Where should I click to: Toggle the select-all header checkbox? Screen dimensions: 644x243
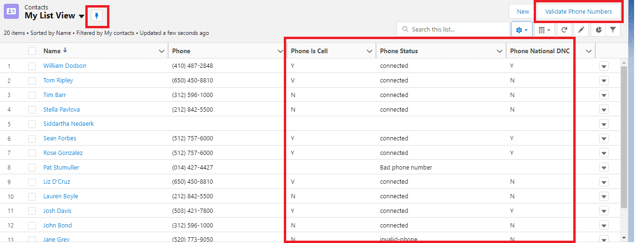pyautogui.click(x=32, y=51)
